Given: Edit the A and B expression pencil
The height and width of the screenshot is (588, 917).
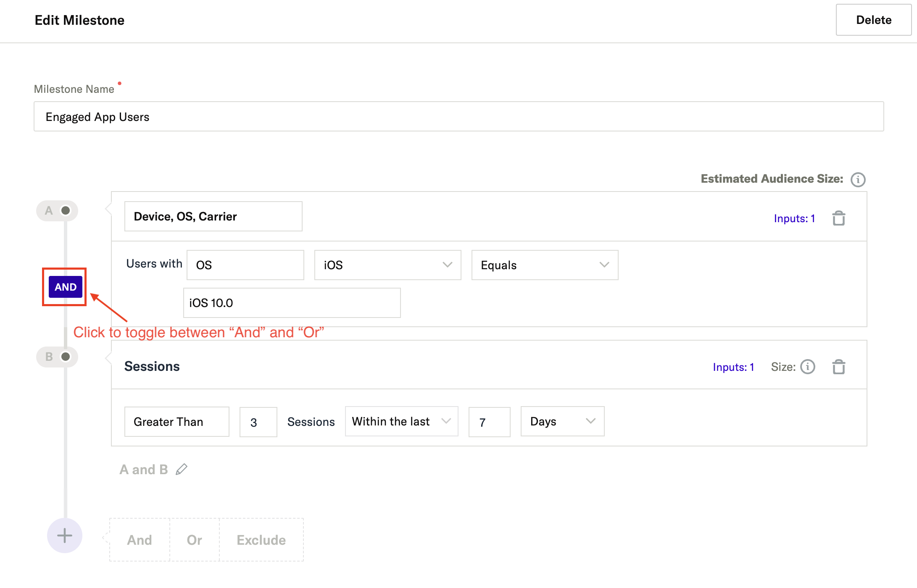Looking at the screenshot, I should (x=182, y=469).
